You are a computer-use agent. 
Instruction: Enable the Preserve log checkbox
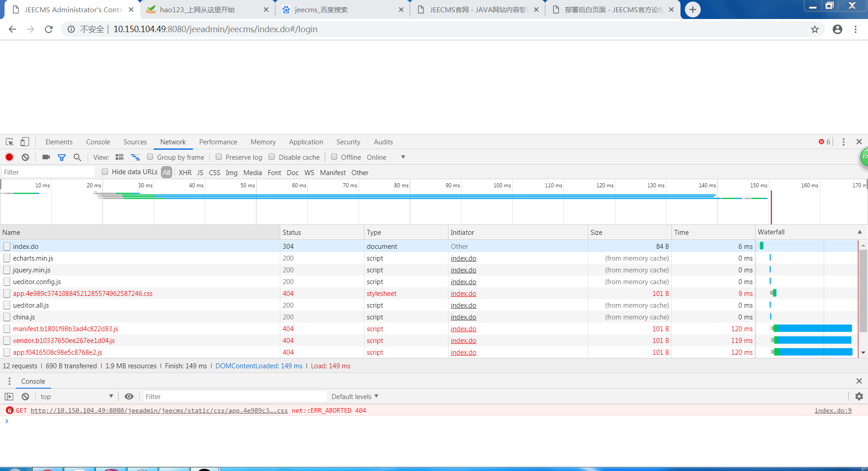click(219, 157)
